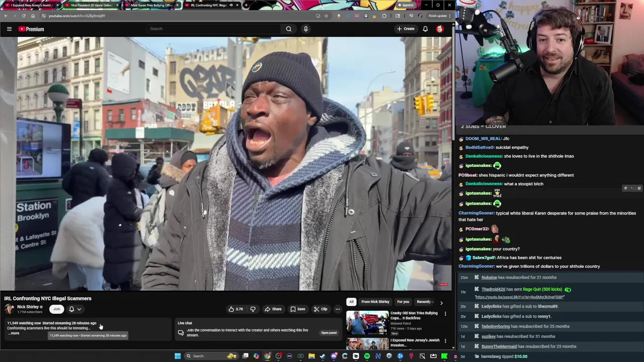
Task: Select 'IRL Confronting NYC Illegal' tab
Action: [x=209, y=5]
